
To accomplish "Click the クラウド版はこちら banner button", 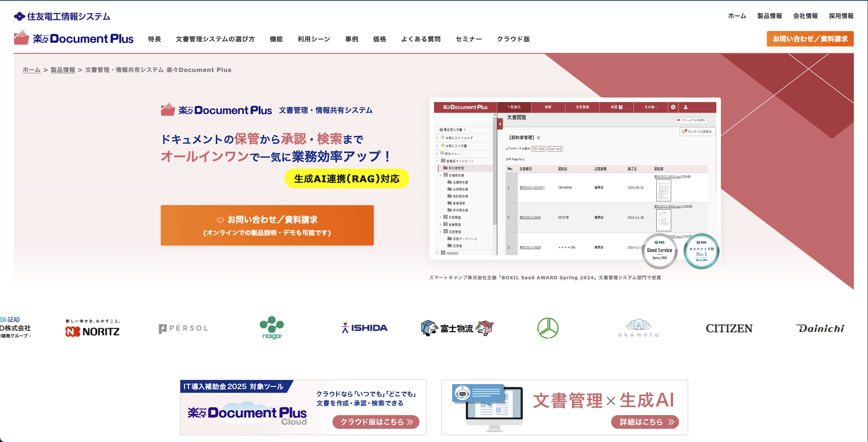I will (376, 422).
